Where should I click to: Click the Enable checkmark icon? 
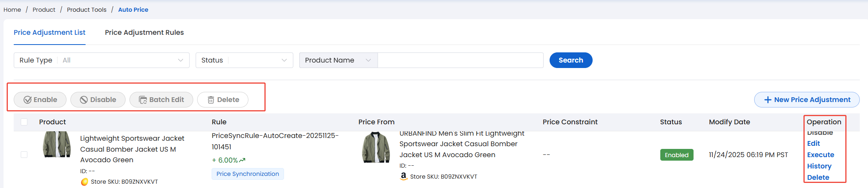tap(27, 100)
